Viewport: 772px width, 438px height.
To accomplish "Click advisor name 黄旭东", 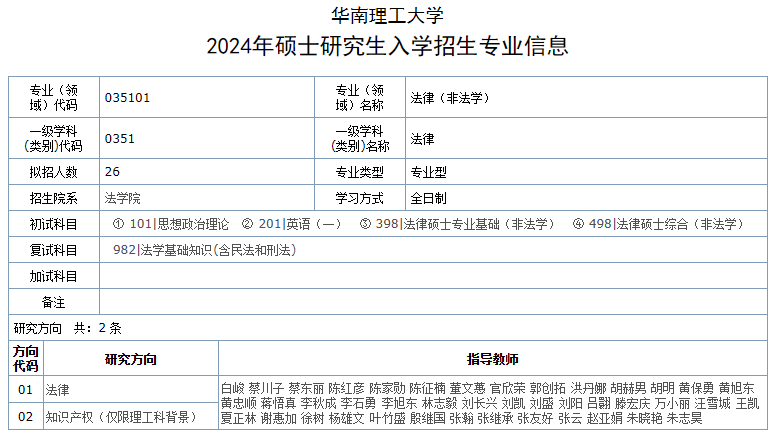I will pos(737,388).
